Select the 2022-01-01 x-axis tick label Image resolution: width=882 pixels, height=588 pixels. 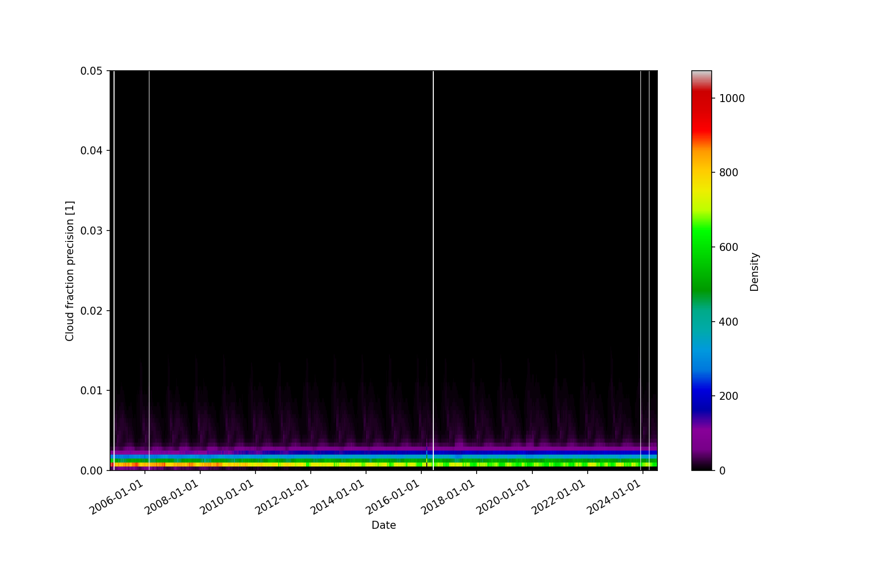coord(559,498)
